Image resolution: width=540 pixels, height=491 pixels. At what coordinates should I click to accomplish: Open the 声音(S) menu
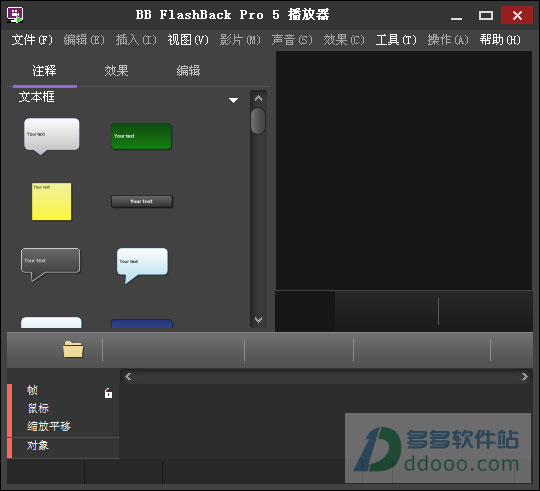click(x=292, y=40)
